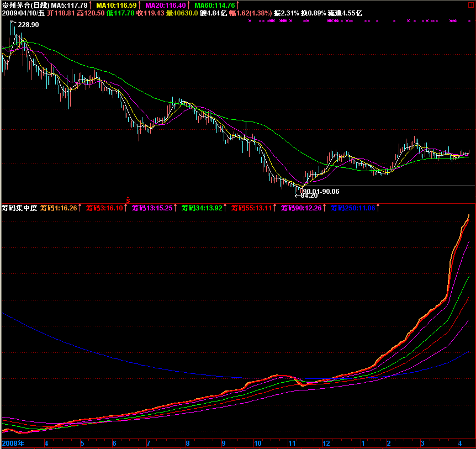The image size is (476, 449).
Task: Select the MA10 moving average label
Action: pyautogui.click(x=116, y=5)
